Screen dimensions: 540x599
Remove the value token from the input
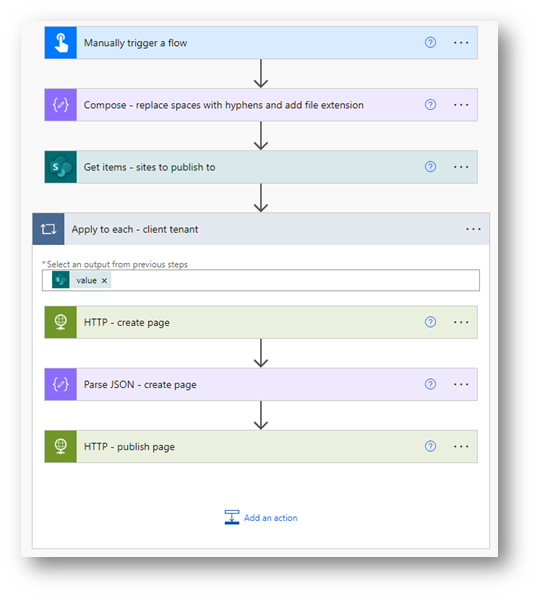click(104, 280)
